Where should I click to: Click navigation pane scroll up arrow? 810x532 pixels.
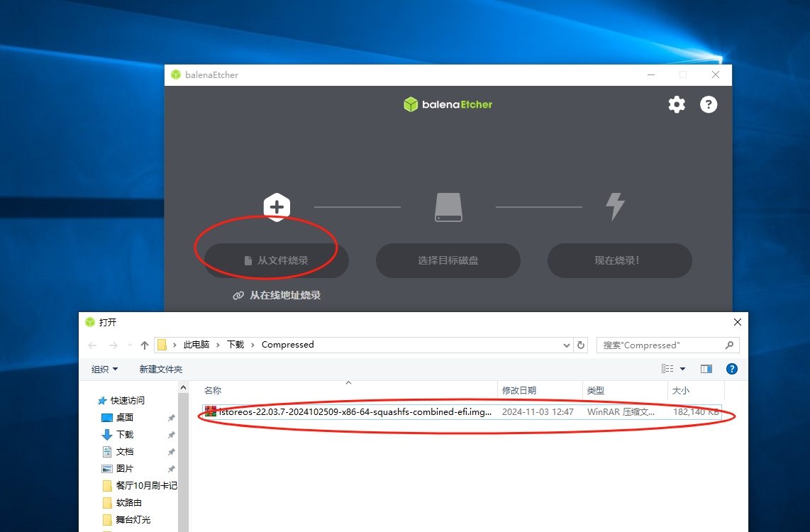184,387
